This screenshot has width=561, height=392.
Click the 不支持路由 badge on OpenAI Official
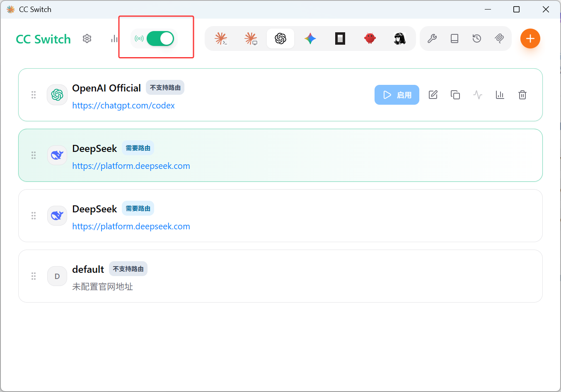pyautogui.click(x=165, y=88)
